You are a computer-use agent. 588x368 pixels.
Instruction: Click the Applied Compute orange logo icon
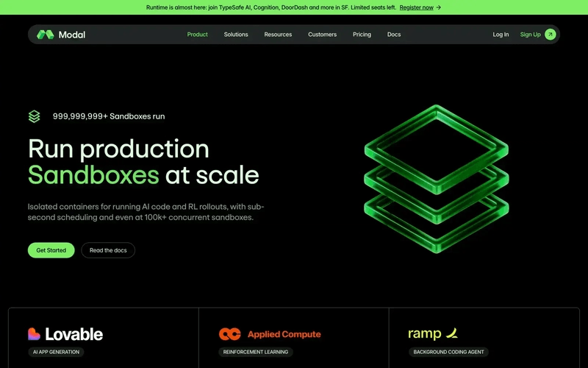pyautogui.click(x=230, y=334)
